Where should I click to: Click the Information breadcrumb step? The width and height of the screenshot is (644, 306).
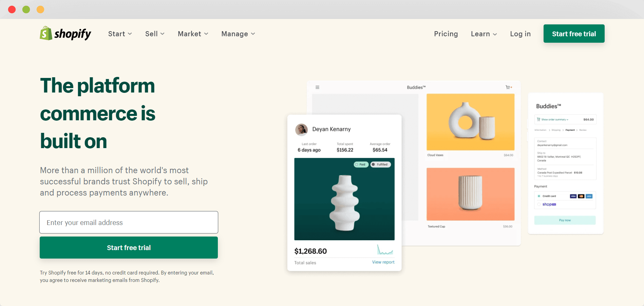(x=541, y=130)
